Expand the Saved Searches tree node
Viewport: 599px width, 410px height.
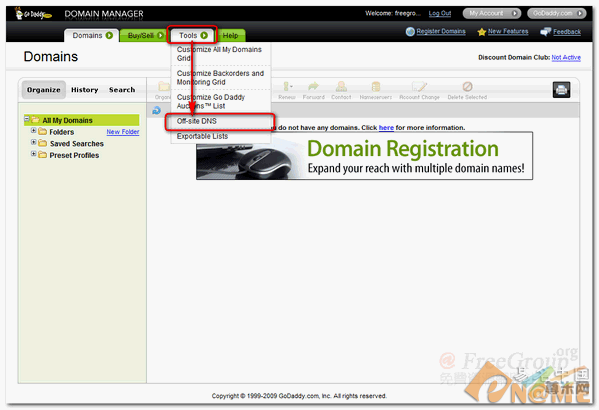coord(34,142)
